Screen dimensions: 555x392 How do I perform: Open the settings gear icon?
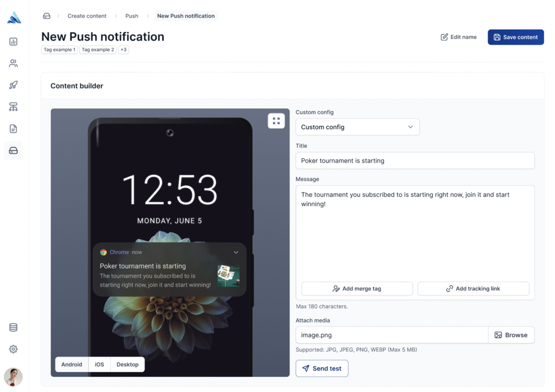13,349
